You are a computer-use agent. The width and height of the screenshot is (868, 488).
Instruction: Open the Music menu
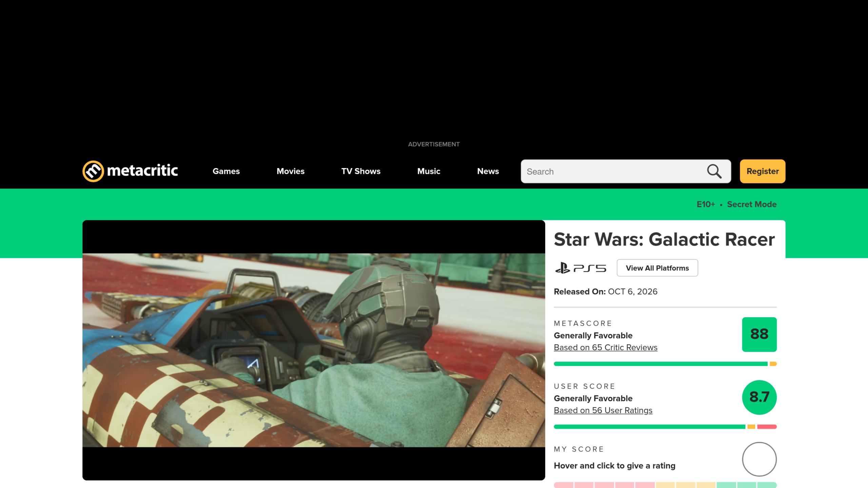[x=429, y=171]
